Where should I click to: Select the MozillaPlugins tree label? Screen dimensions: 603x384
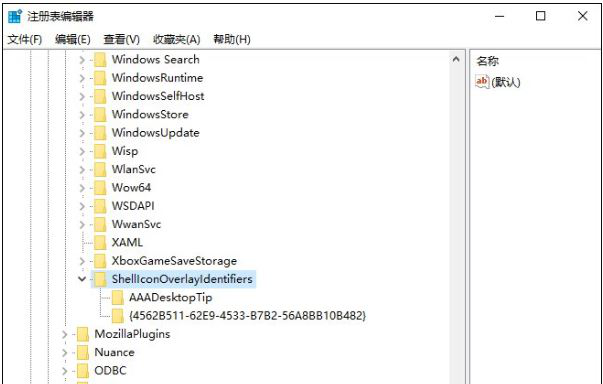[x=132, y=334]
